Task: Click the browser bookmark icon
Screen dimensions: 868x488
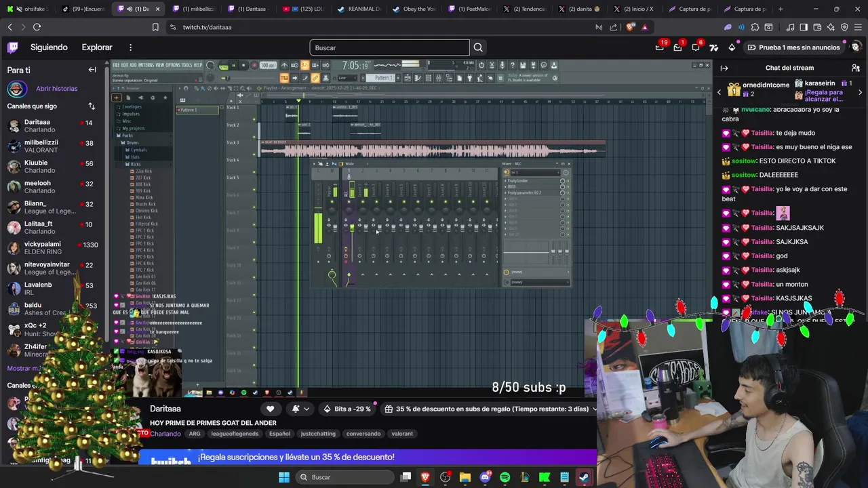Action: pos(155,27)
